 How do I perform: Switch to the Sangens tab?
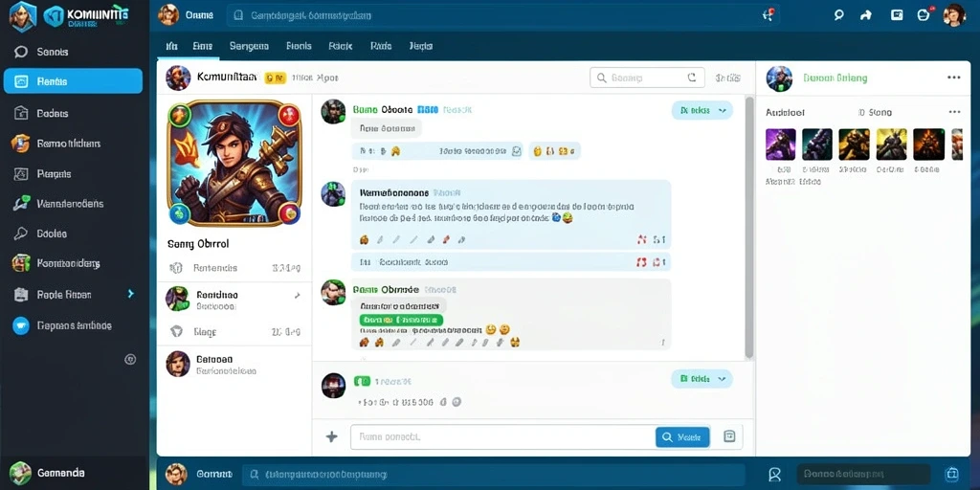click(x=249, y=46)
